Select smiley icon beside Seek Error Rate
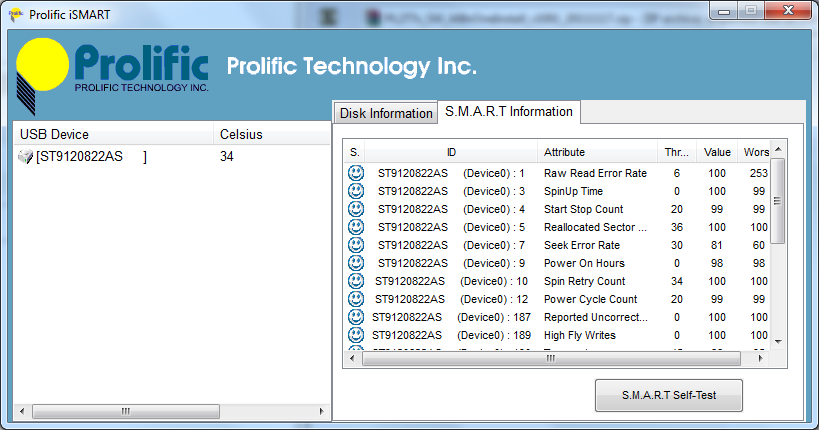819x430 pixels. 355,245
